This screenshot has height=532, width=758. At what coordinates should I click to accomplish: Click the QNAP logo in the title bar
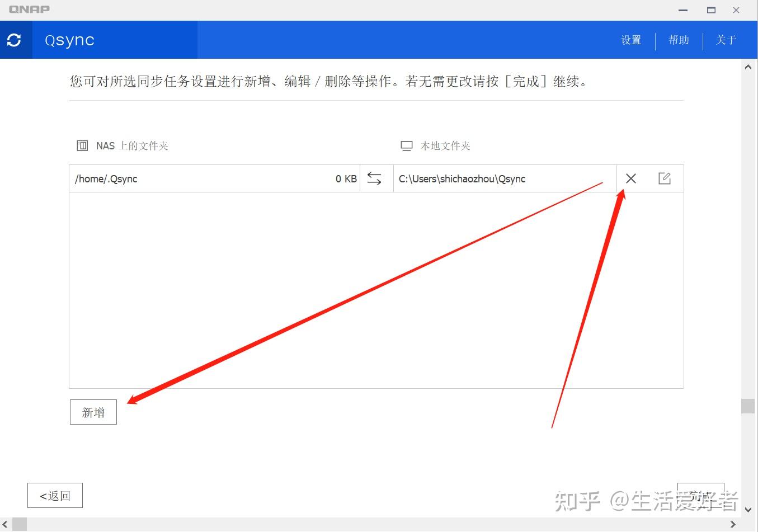[29, 9]
